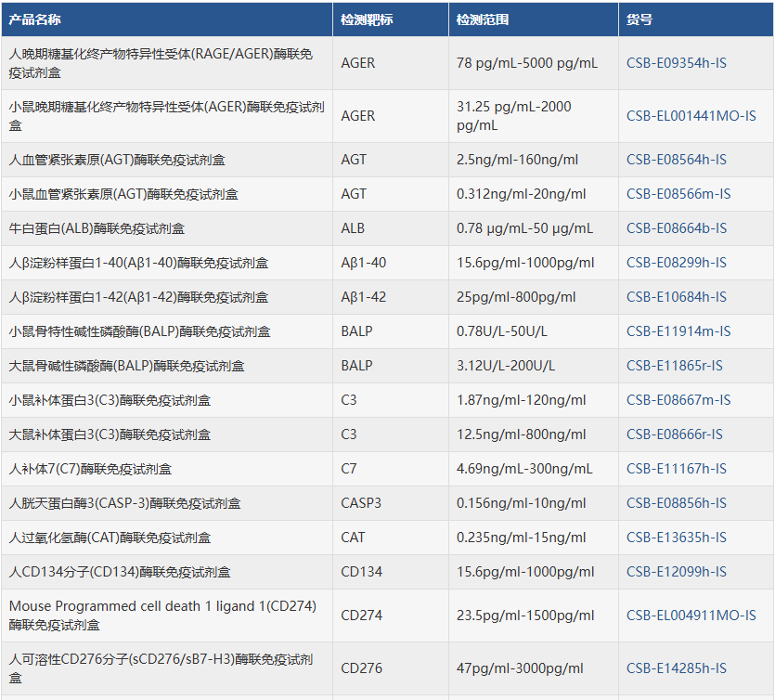The height and width of the screenshot is (700, 775).
Task: Select product 大鼠骨碱性磷酸酶(BALP)酶联免疫试剂盒
Action: point(126,367)
